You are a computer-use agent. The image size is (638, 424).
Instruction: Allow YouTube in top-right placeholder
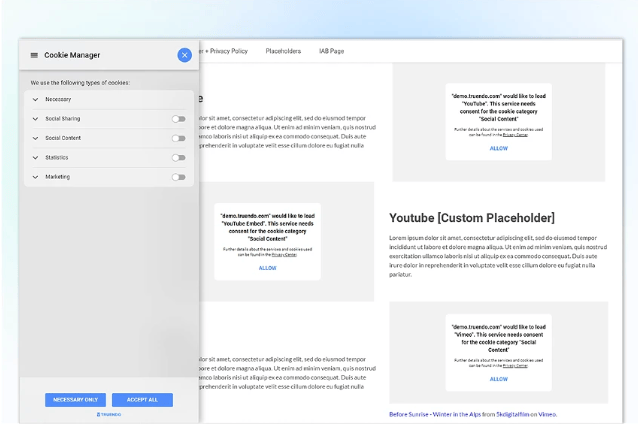click(498, 148)
